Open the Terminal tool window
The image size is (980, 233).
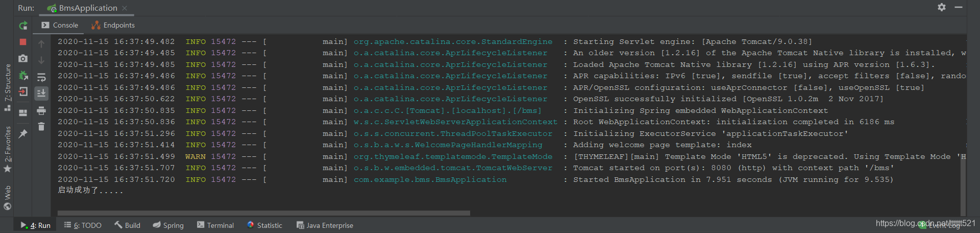[215, 225]
